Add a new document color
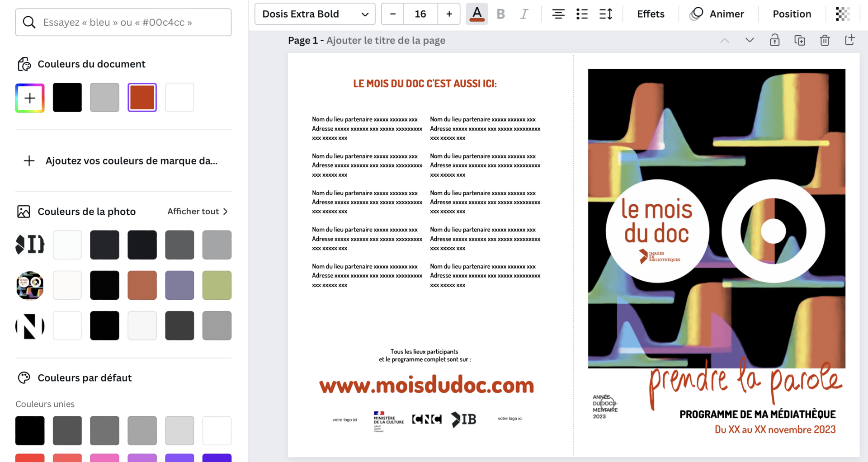Viewport: 868px width, 462px height. coord(30,98)
